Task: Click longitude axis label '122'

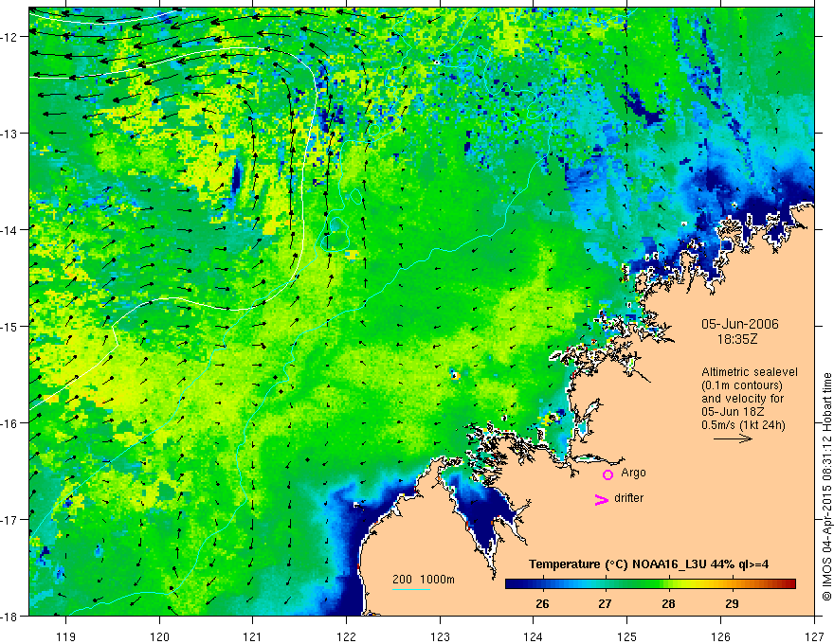Action: tap(346, 636)
